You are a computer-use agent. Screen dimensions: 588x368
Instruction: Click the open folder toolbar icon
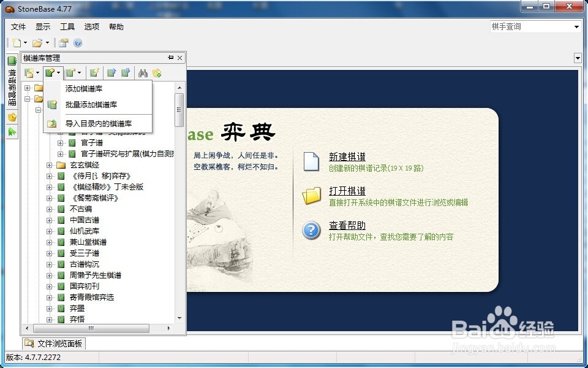(37, 43)
